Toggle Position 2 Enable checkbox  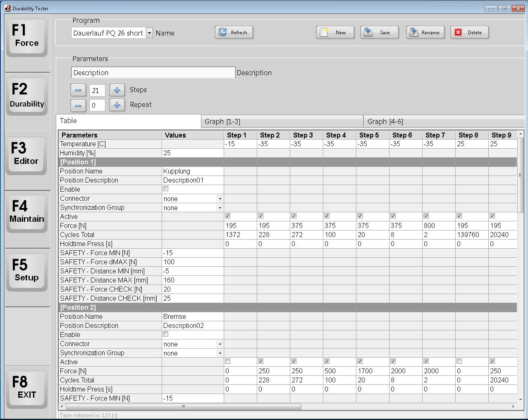click(165, 334)
